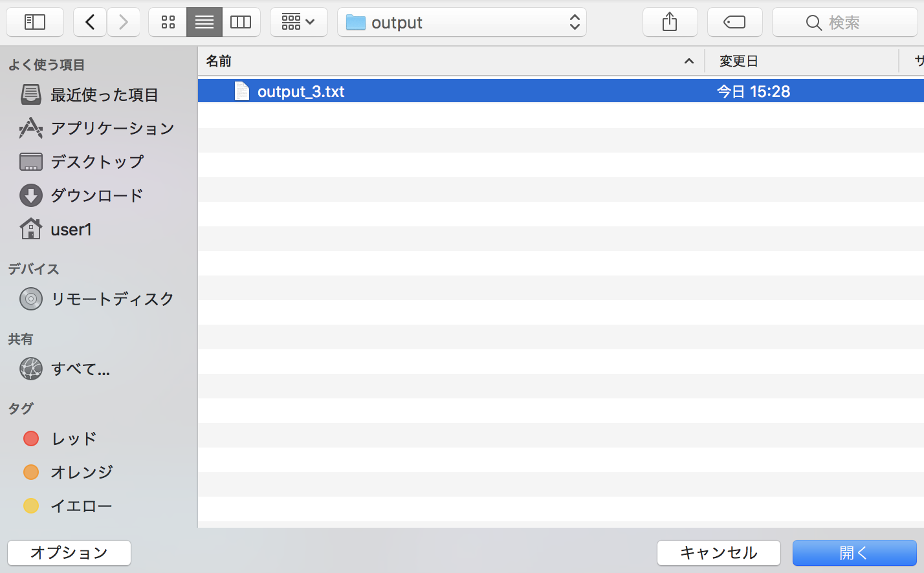Select the output_3.txt file
The width and height of the screenshot is (924, 573).
[x=301, y=92]
